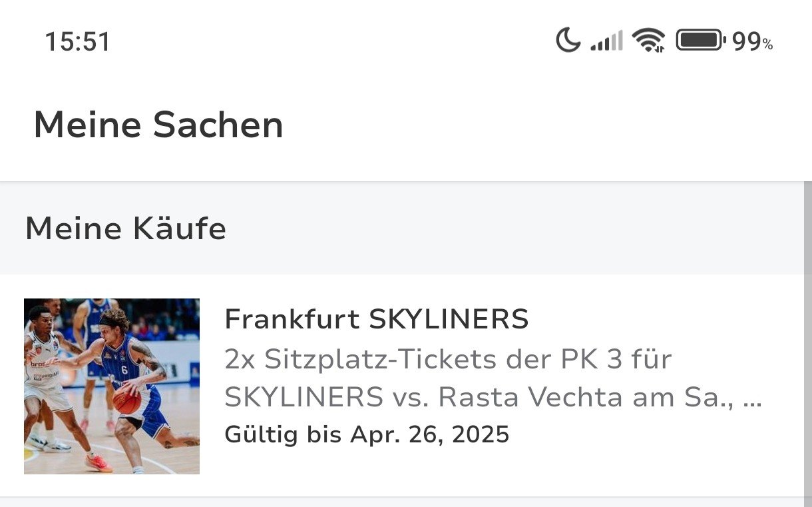The image size is (812, 507).
Task: Tap the orange basketball in the thumbnail
Action: point(126,400)
